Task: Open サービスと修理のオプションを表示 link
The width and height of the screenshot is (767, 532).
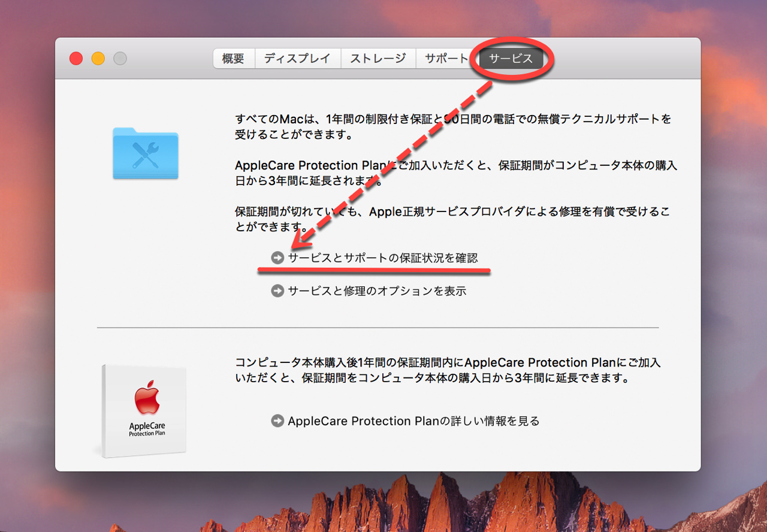Action: pos(377,291)
